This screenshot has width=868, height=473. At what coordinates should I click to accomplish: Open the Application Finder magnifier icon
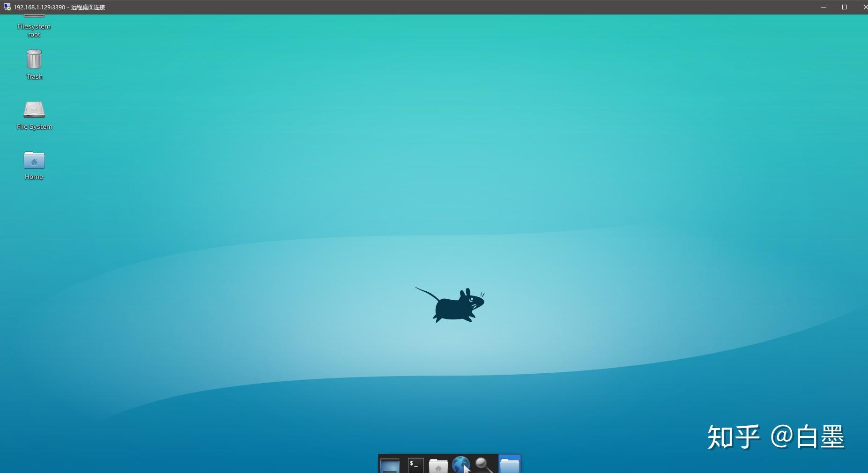[484, 465]
